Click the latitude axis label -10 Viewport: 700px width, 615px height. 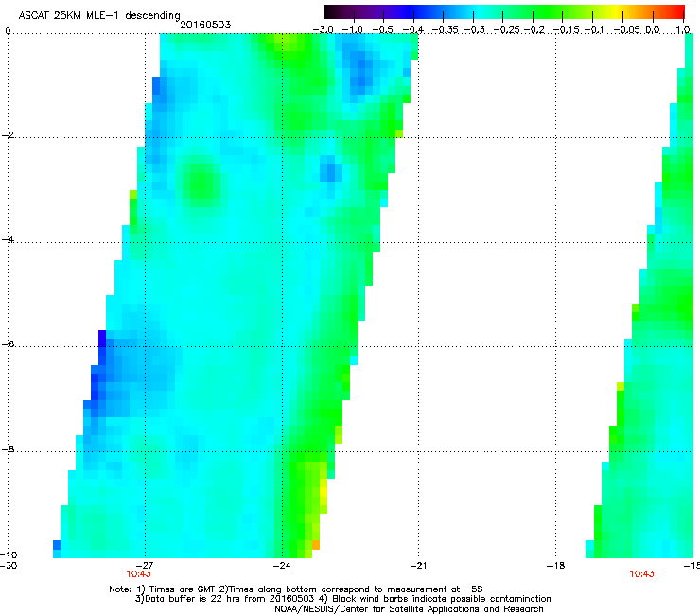click(x=9, y=554)
